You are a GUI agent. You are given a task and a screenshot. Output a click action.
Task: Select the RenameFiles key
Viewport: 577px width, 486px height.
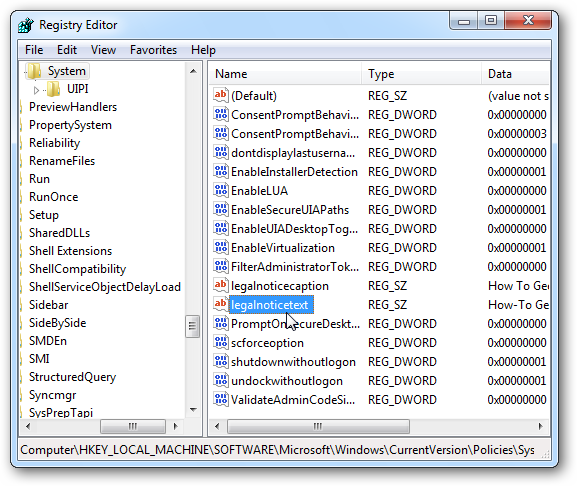click(62, 161)
